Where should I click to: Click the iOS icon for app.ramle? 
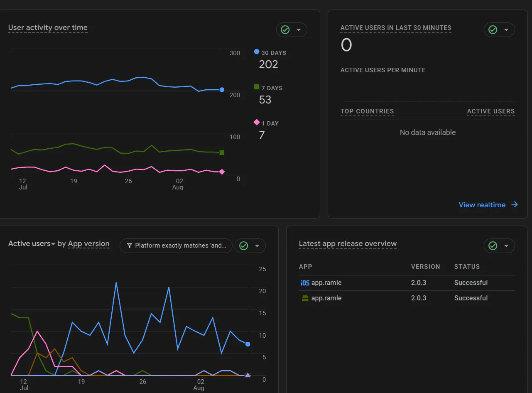tap(305, 283)
